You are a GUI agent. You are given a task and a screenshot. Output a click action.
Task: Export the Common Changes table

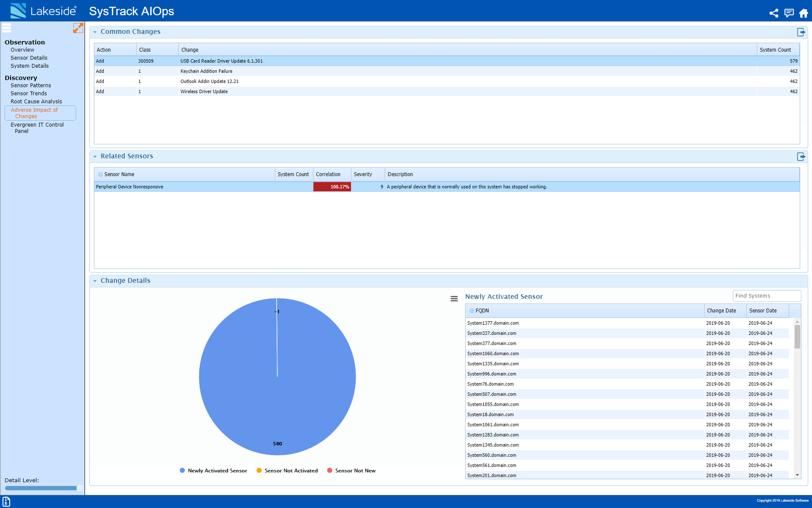pyautogui.click(x=801, y=32)
